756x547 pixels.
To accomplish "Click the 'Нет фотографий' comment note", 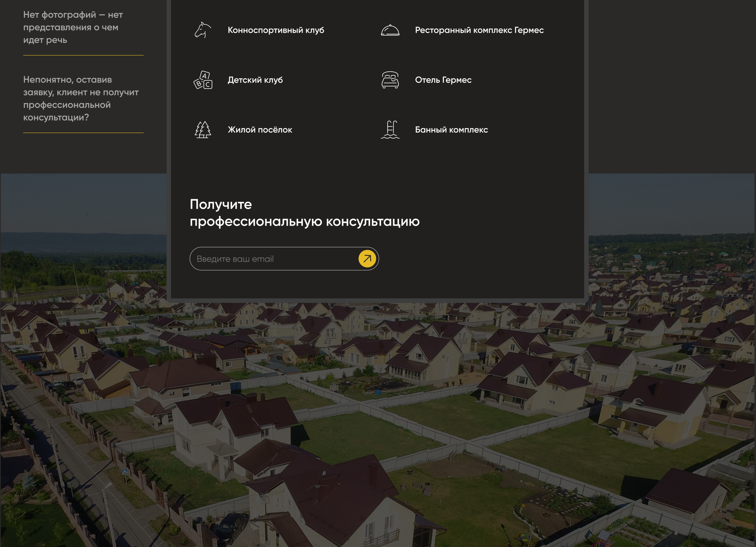I will tap(73, 27).
